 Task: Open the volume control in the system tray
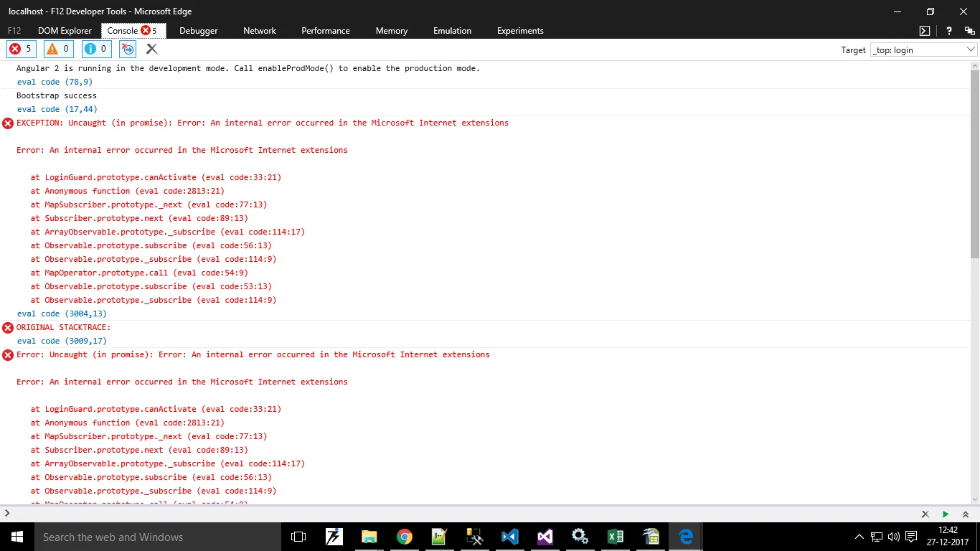coord(893,537)
